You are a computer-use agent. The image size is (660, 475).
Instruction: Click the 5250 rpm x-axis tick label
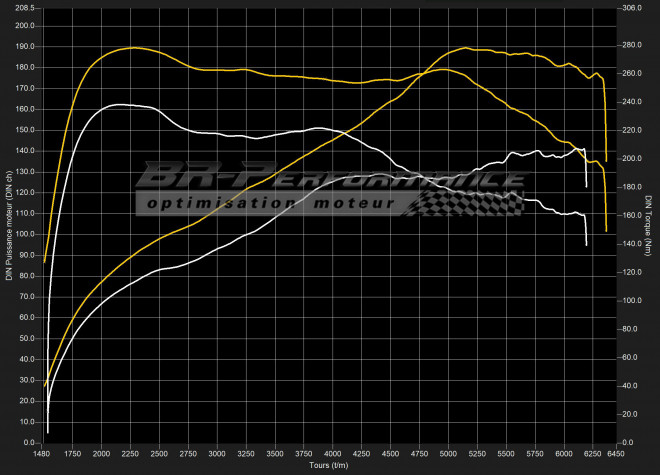478,453
